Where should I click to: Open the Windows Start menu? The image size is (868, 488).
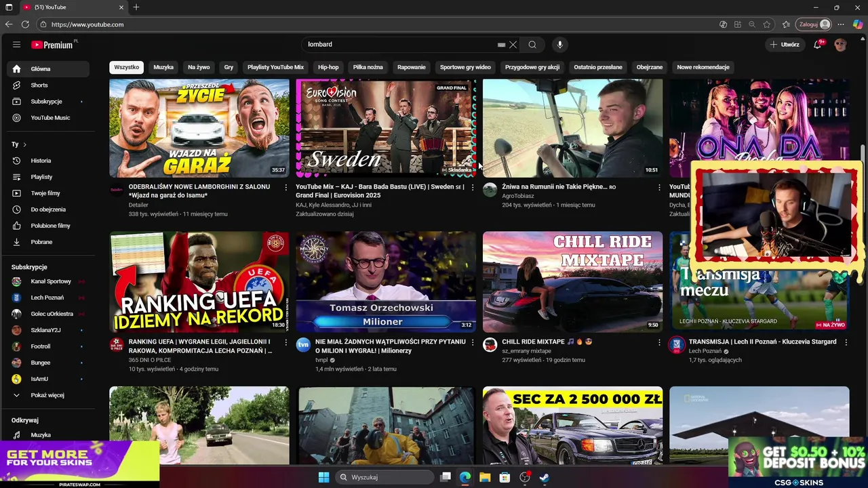[x=323, y=477]
